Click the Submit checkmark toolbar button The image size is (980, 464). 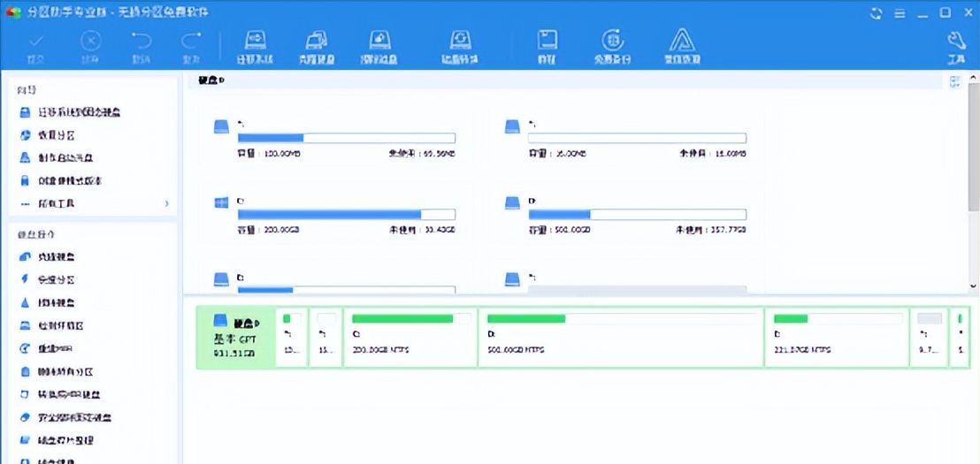point(37,48)
